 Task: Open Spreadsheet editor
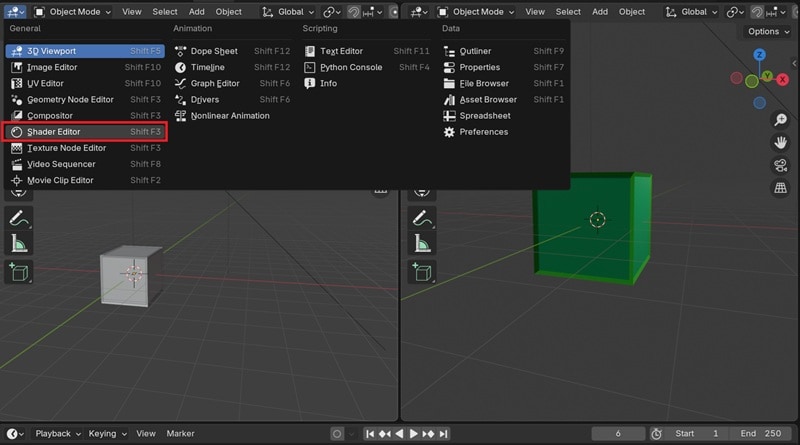point(504,116)
